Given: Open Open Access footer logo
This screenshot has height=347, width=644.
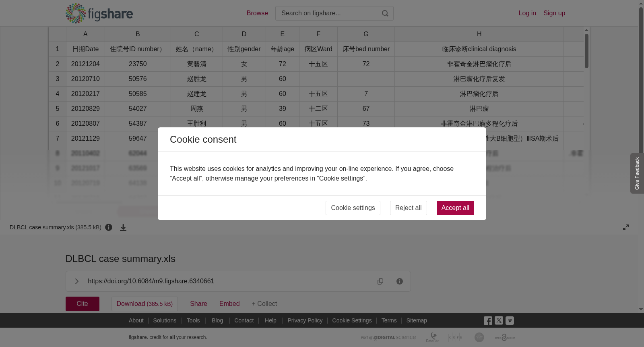Looking at the screenshot, I should click(x=505, y=337).
